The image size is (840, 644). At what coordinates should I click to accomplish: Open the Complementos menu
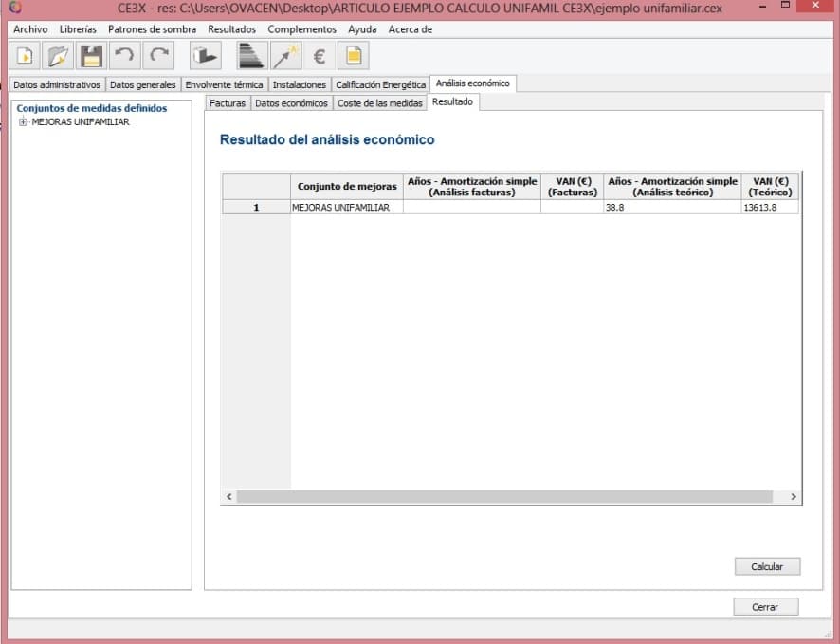(301, 29)
